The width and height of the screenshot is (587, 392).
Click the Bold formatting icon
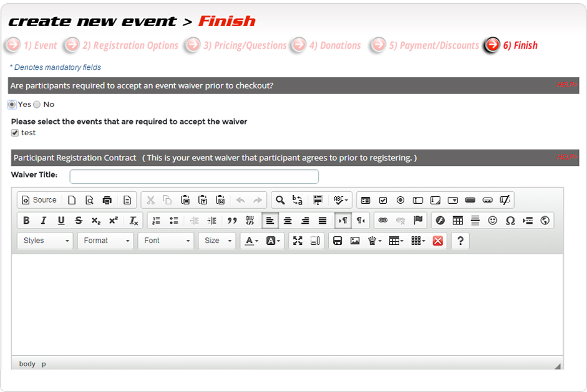(26, 221)
